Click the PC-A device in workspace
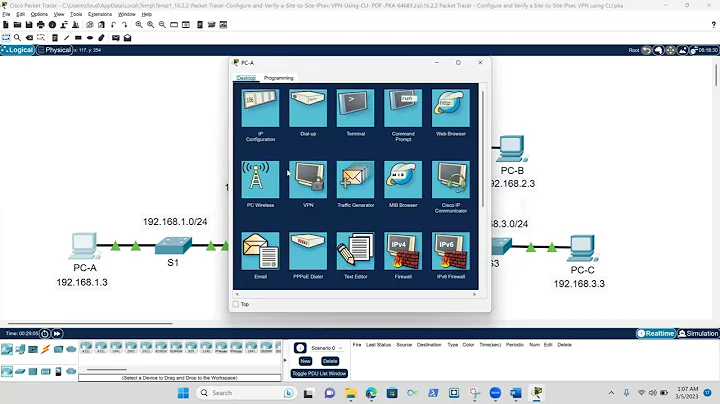 pyautogui.click(x=84, y=246)
